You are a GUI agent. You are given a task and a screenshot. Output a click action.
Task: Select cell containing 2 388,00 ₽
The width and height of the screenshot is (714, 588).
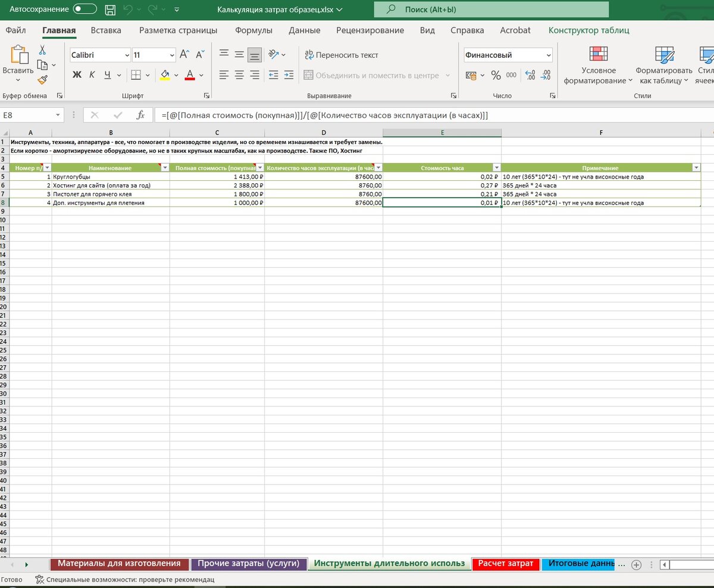pos(217,186)
